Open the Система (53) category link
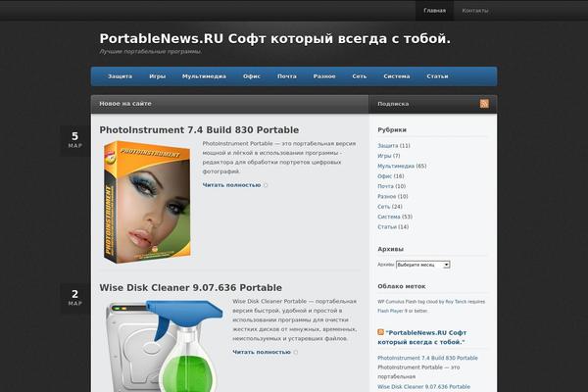Viewport: 588px width, 392px height. (x=389, y=217)
